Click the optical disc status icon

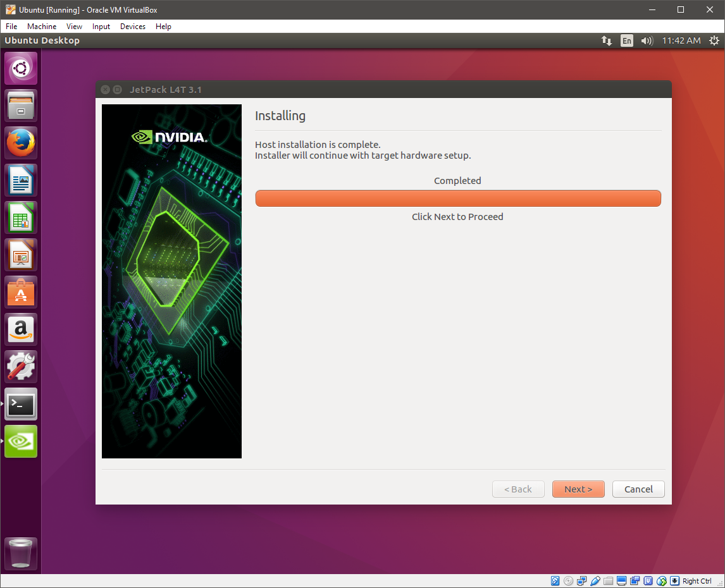[x=569, y=581]
